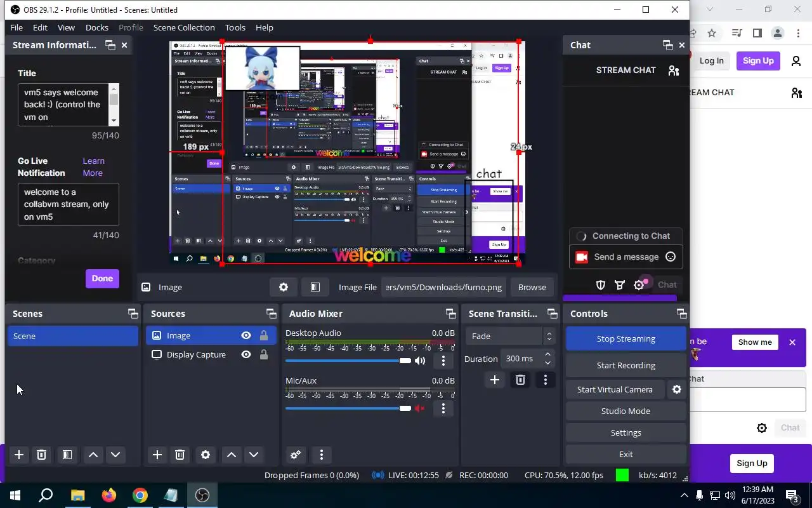Move source up arrow in Sources panel

click(x=232, y=455)
